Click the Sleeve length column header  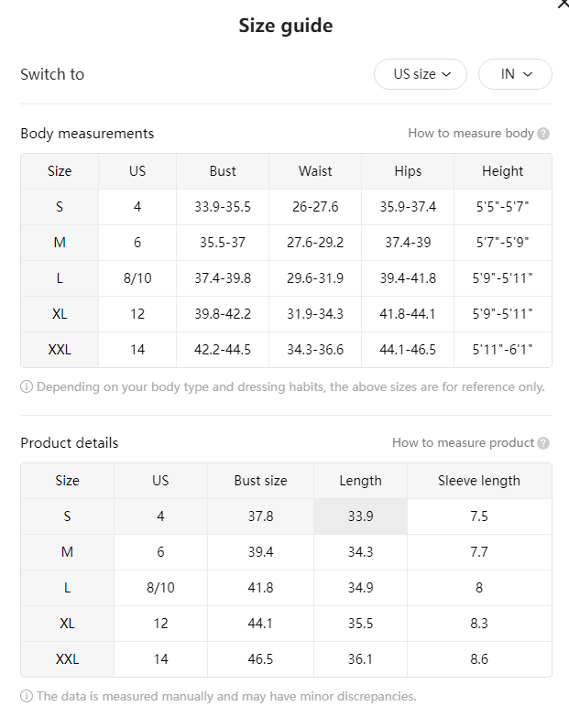pyautogui.click(x=479, y=481)
